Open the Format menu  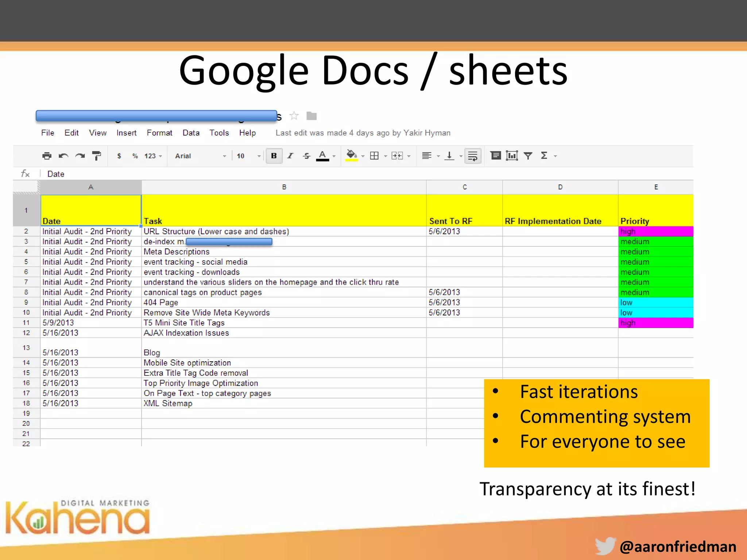click(x=159, y=133)
